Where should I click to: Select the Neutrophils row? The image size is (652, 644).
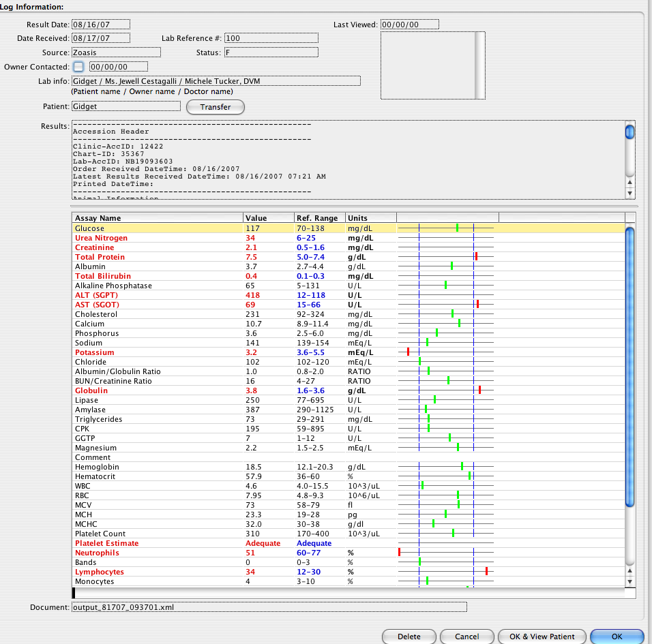click(349, 553)
